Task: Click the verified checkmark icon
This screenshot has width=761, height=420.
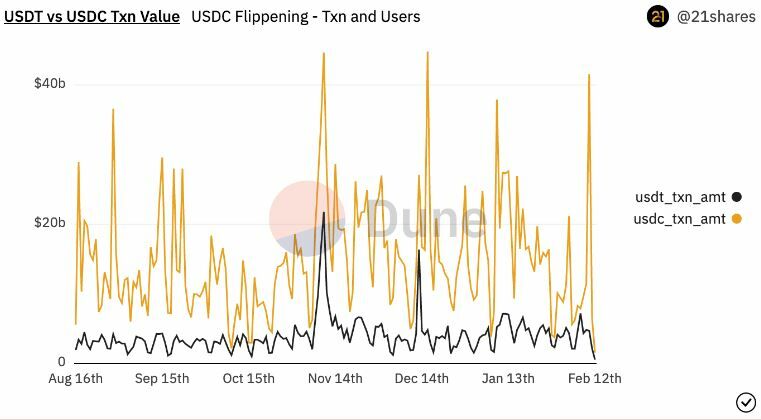Action: click(x=745, y=402)
